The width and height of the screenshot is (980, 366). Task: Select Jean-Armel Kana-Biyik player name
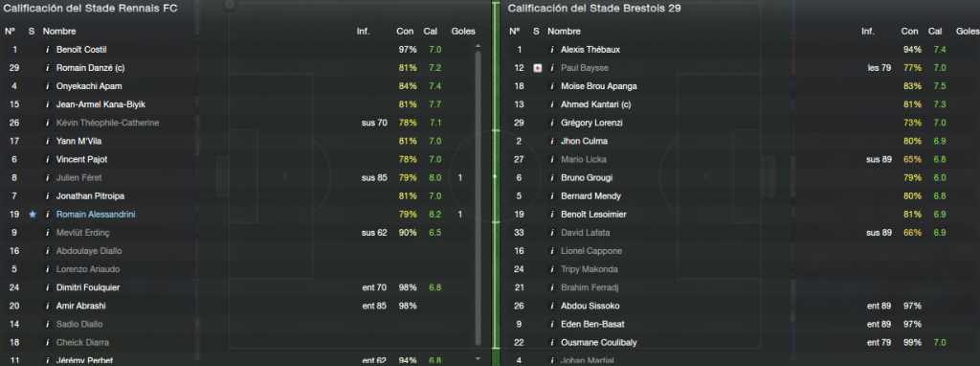[x=100, y=104]
